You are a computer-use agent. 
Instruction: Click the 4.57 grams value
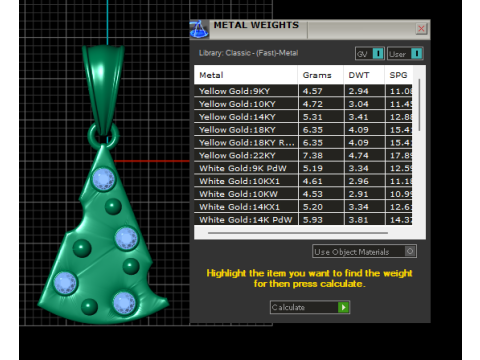[x=312, y=91]
